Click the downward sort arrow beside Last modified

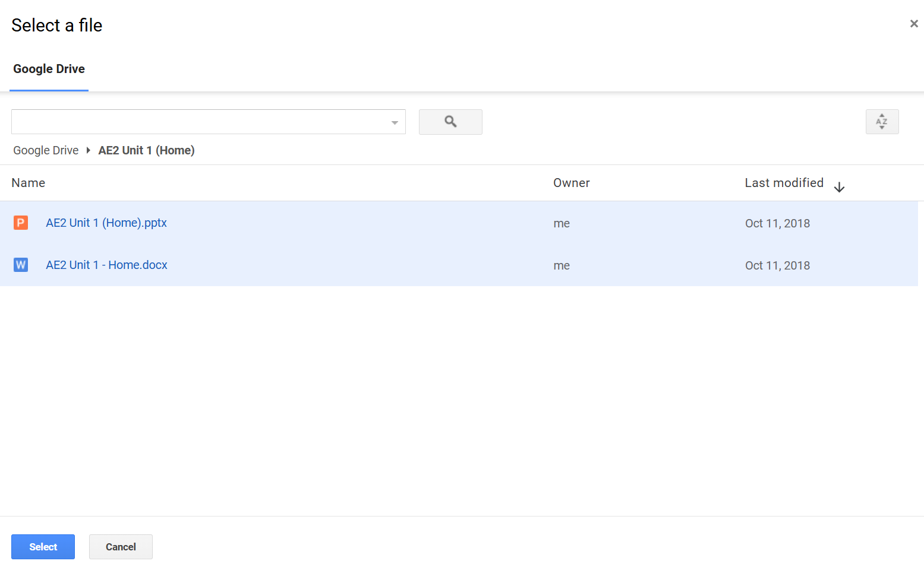(x=840, y=186)
